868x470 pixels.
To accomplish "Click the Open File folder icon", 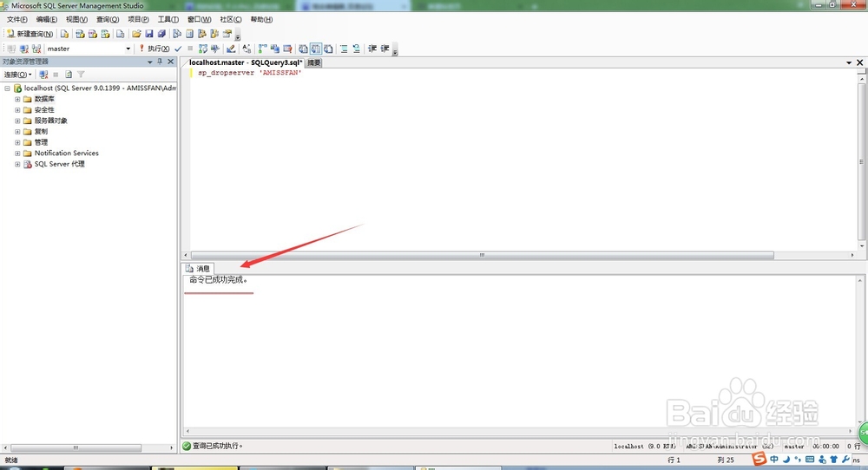I will pos(136,34).
